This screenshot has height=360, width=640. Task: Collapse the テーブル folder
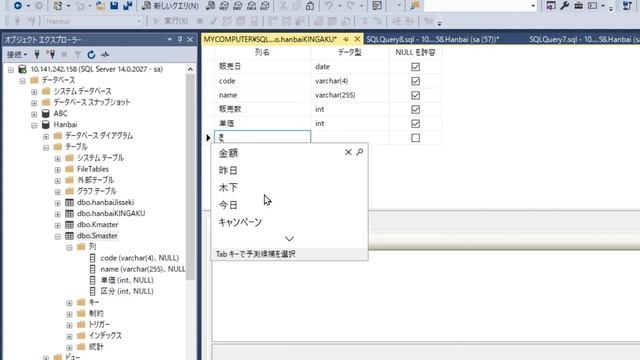46,147
